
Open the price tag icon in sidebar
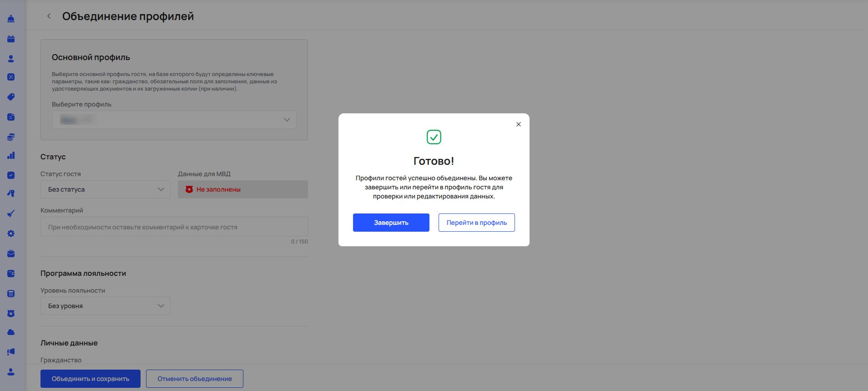11,97
